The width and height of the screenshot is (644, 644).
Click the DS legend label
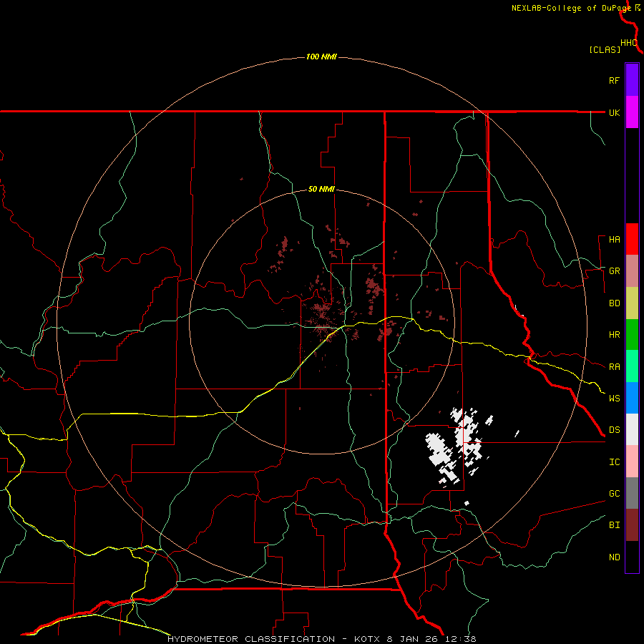pyautogui.click(x=614, y=430)
